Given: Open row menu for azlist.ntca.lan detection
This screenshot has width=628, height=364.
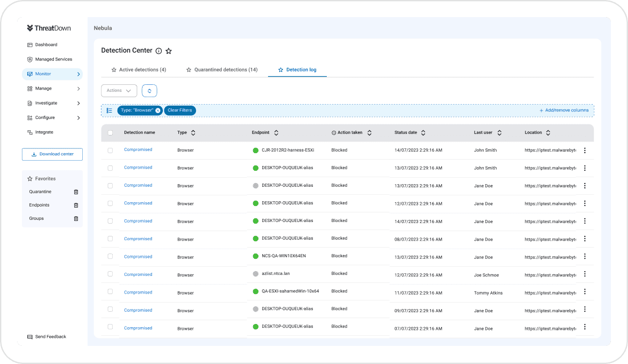Looking at the screenshot, I should tap(585, 274).
